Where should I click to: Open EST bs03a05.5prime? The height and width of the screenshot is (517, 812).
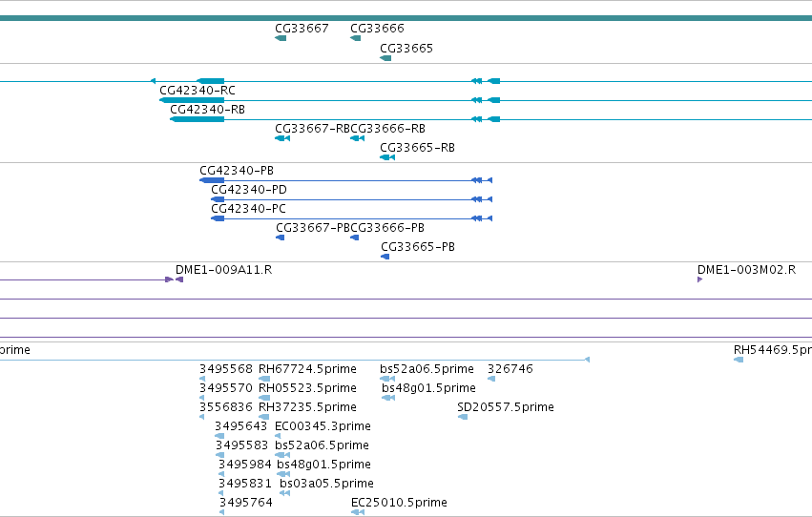coord(326,485)
